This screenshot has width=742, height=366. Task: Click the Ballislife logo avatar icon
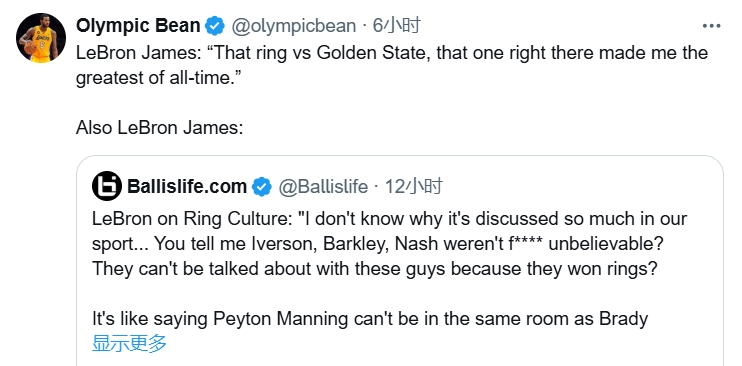(107, 186)
